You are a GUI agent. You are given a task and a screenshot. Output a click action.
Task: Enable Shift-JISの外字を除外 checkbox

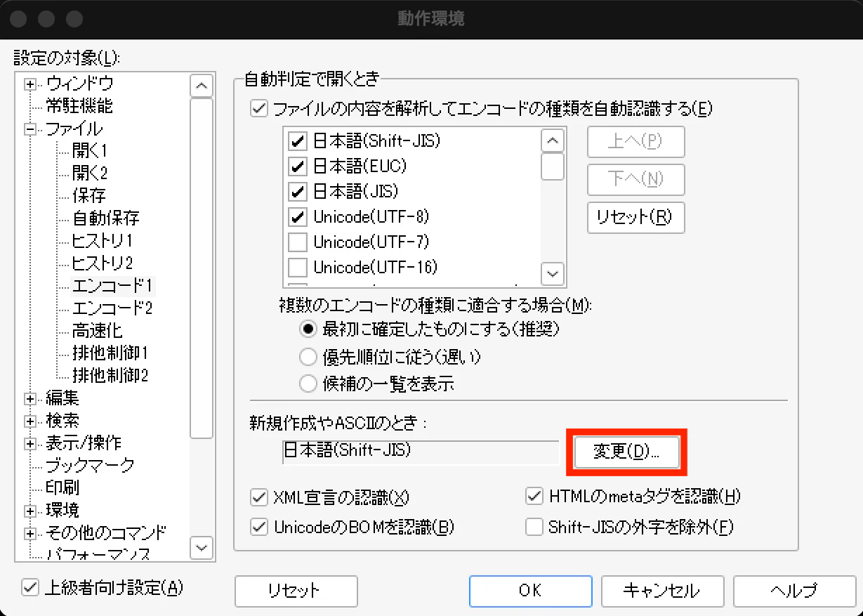pos(534,527)
